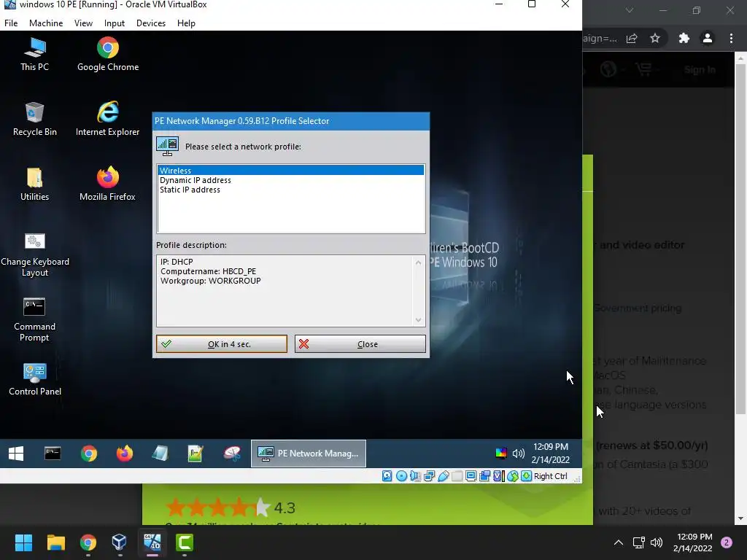The width and height of the screenshot is (747, 560).
Task: Click VirtualBox shared folders indicator
Action: click(457, 476)
